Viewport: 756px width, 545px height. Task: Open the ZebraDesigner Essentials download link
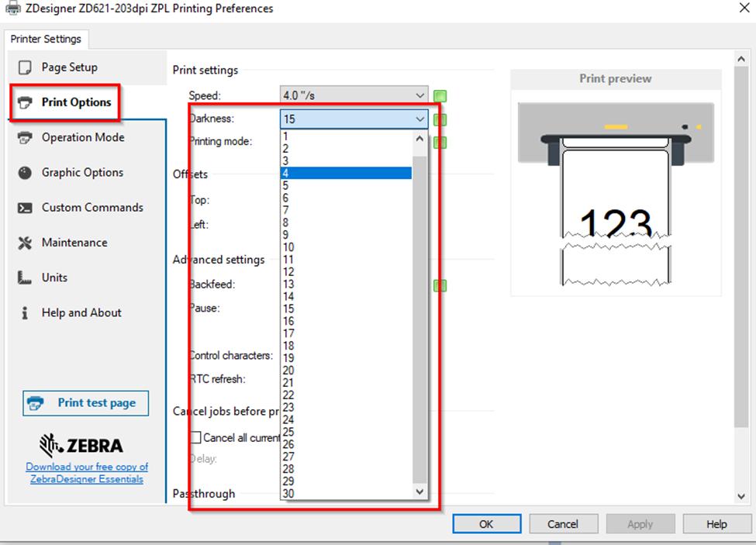click(86, 473)
